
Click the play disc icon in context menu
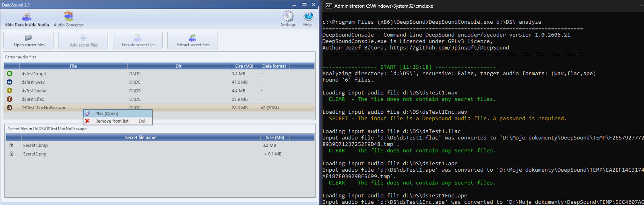(x=87, y=114)
